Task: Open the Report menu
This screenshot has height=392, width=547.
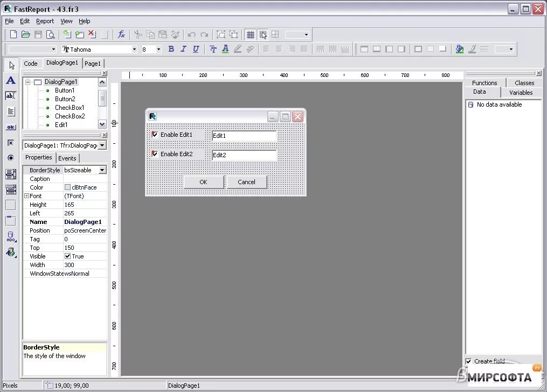Action: click(x=45, y=21)
